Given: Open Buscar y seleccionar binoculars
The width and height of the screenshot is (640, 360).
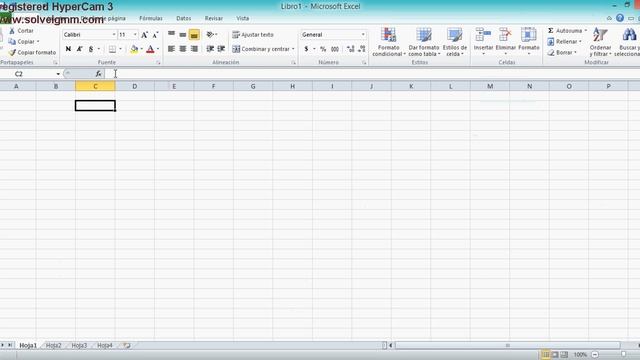Looking at the screenshot, I should tap(628, 42).
